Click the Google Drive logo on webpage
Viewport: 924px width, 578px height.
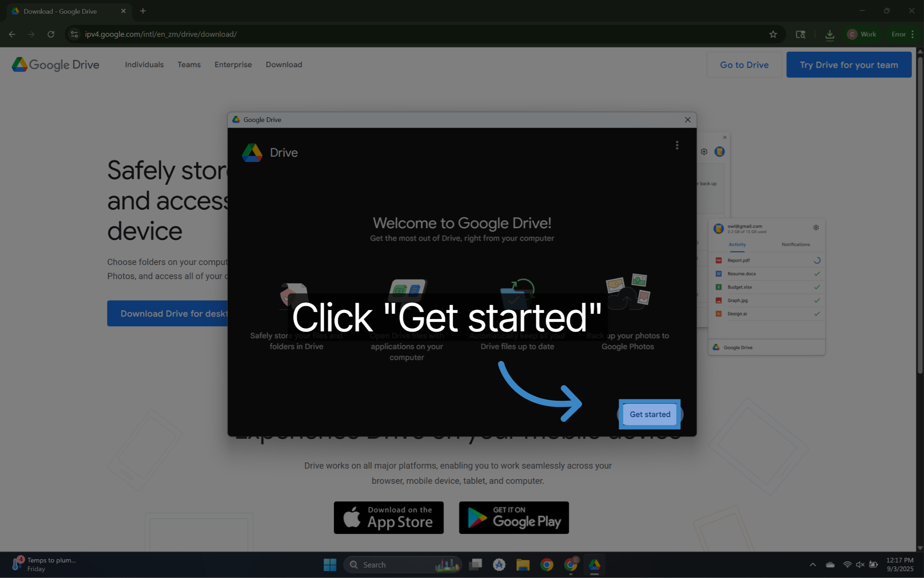tap(55, 65)
